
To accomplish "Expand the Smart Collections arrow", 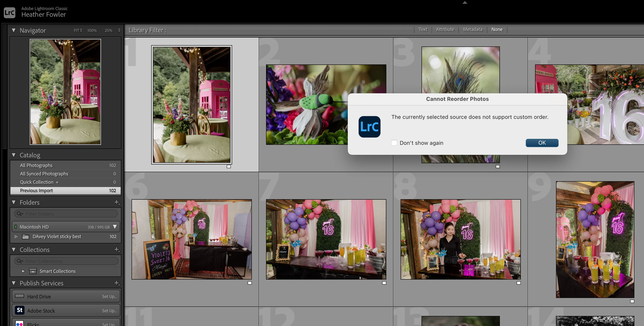I will [23, 271].
